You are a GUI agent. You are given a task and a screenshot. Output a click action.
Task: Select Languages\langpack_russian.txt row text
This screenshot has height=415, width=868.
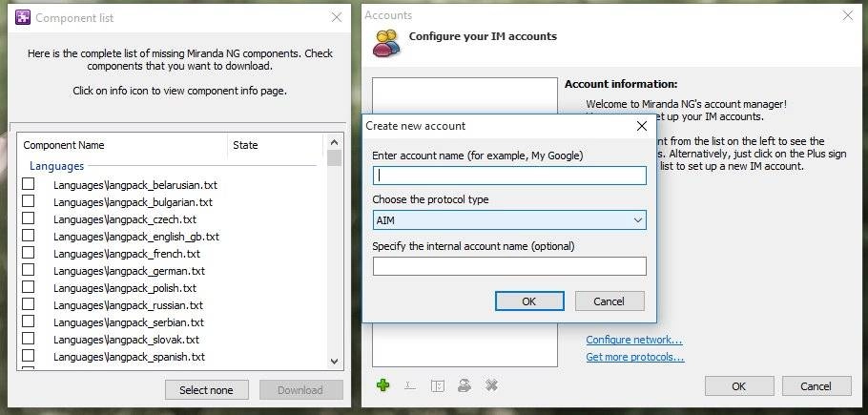128,305
